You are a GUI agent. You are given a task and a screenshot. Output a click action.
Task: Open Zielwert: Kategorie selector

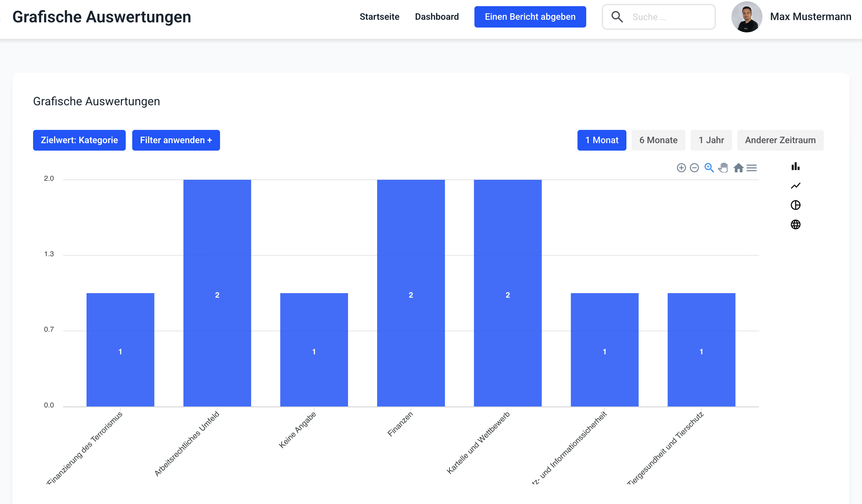pos(79,140)
